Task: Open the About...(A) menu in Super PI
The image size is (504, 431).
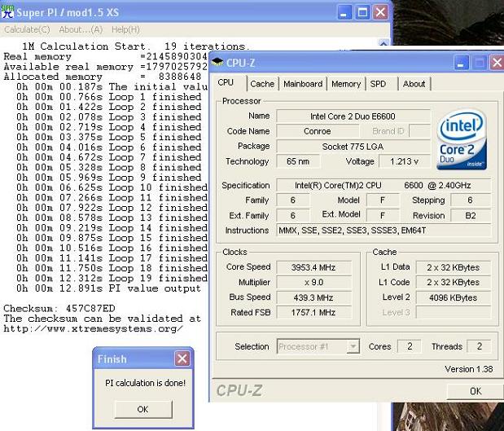Action: point(81,29)
